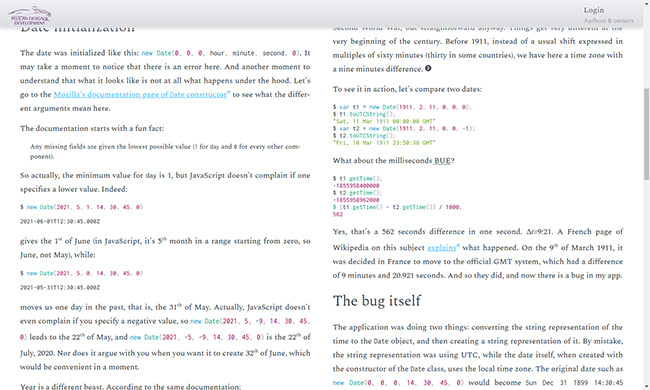Click the code result '562'

(337, 214)
